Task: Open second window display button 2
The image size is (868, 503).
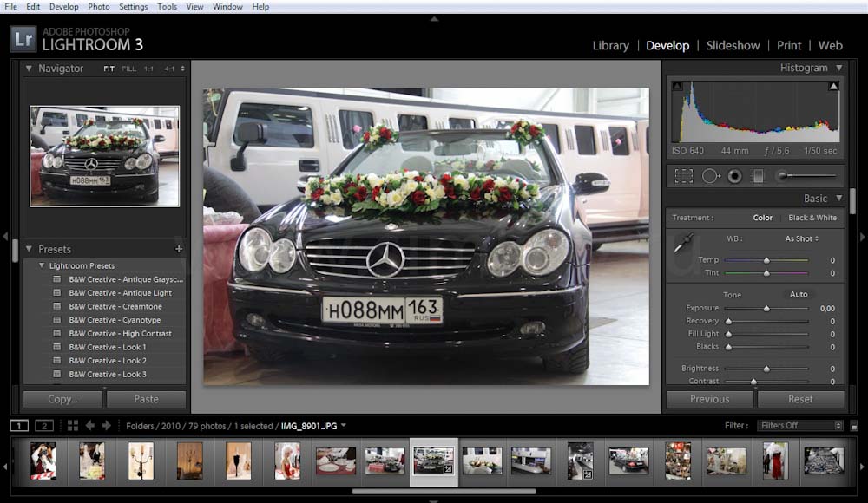Action: point(44,426)
